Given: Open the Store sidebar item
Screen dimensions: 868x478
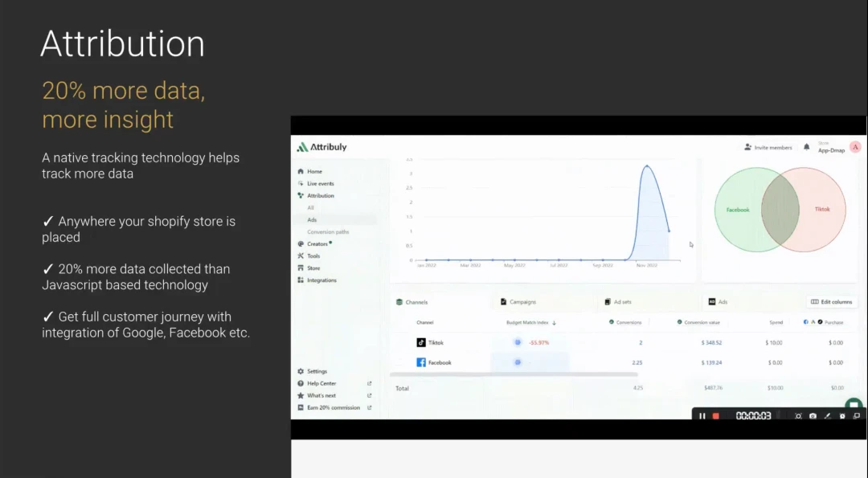Looking at the screenshot, I should tap(309, 268).
